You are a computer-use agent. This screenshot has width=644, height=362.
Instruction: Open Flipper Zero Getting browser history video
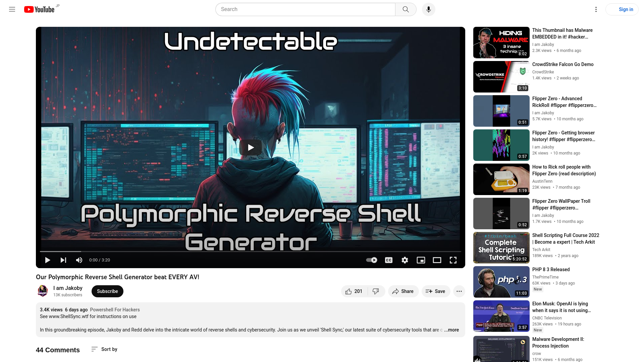click(563, 136)
